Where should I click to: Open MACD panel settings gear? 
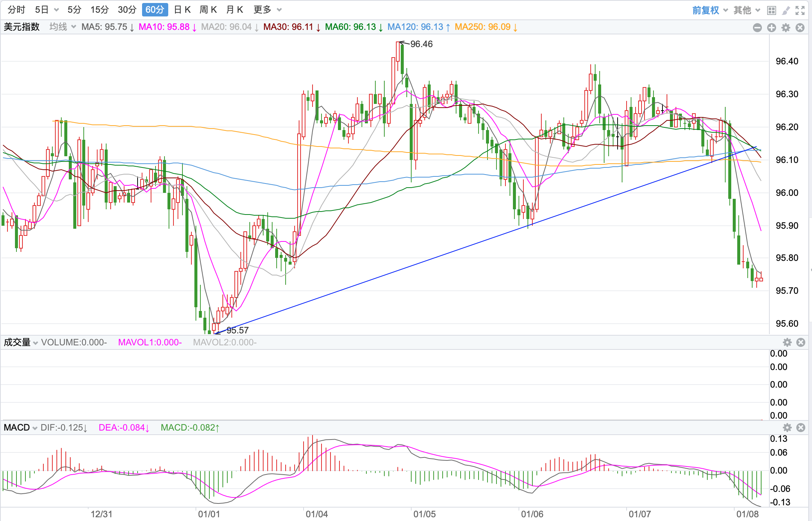pos(787,428)
